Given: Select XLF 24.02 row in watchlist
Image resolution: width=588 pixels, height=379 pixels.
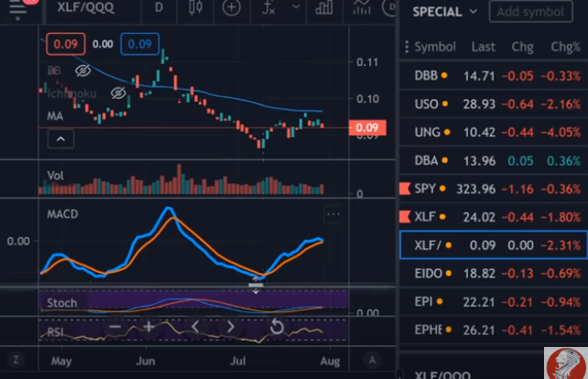Looking at the screenshot, I should click(494, 217).
